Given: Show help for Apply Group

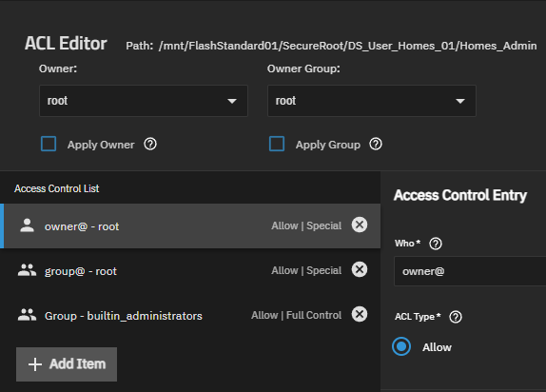Looking at the screenshot, I should pos(376,144).
